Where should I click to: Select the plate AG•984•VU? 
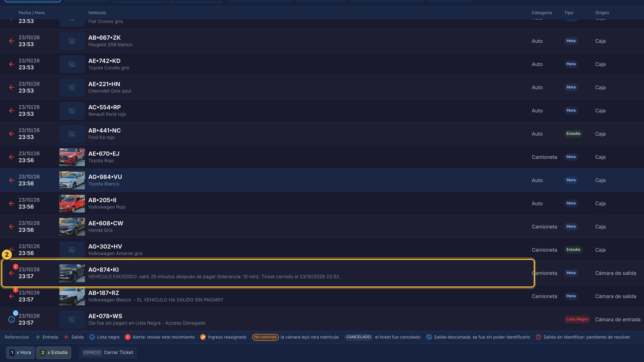(105, 177)
